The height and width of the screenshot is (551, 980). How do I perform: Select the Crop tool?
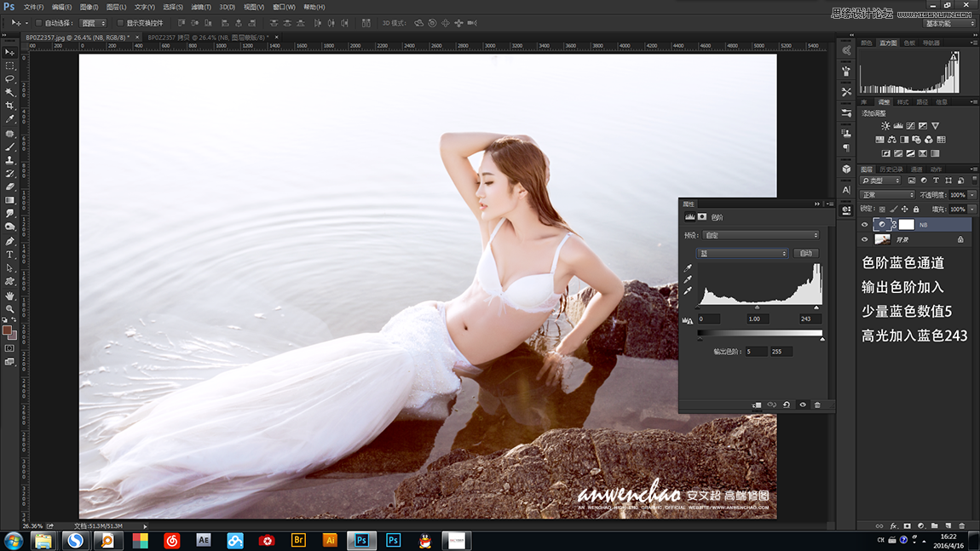point(9,106)
